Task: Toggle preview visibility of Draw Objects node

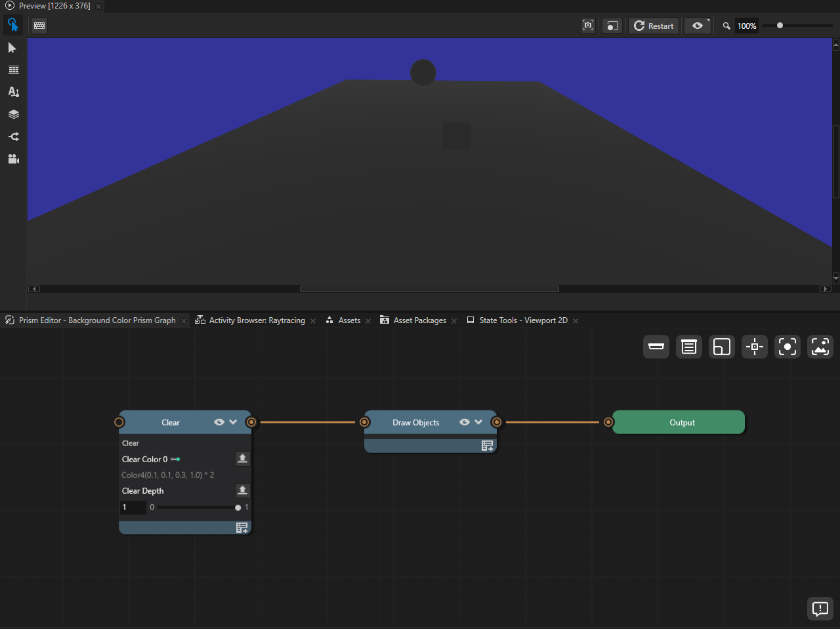Action: click(x=465, y=422)
